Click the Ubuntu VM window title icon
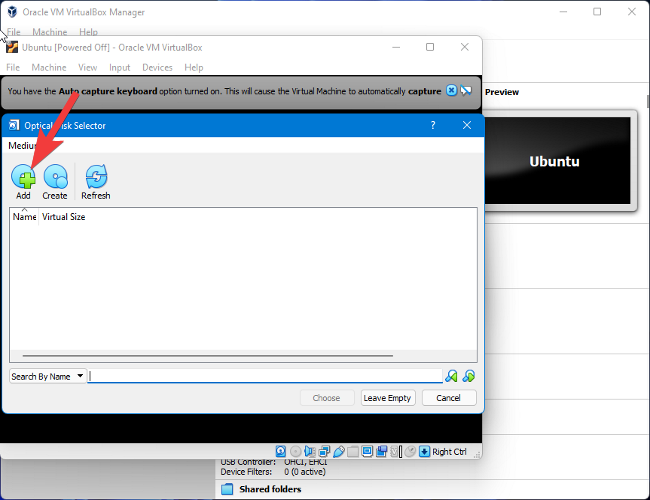This screenshot has width=650, height=500. pos(12,47)
